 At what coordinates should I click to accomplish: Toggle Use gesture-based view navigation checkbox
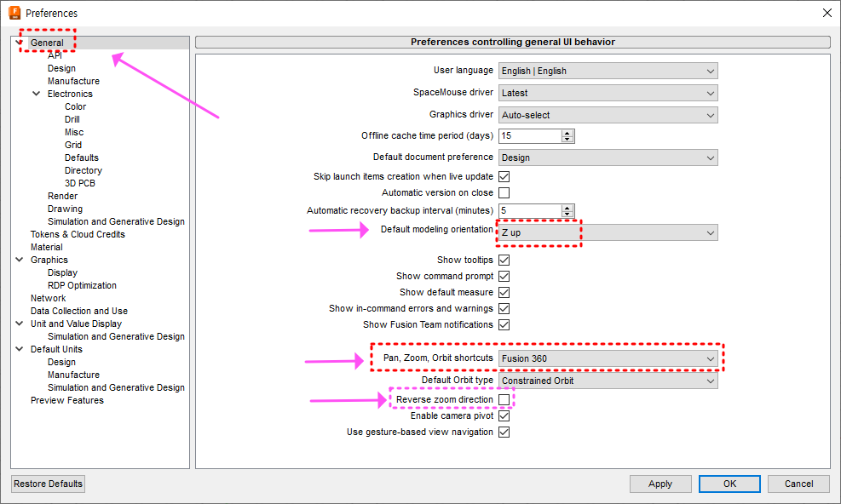(x=504, y=432)
